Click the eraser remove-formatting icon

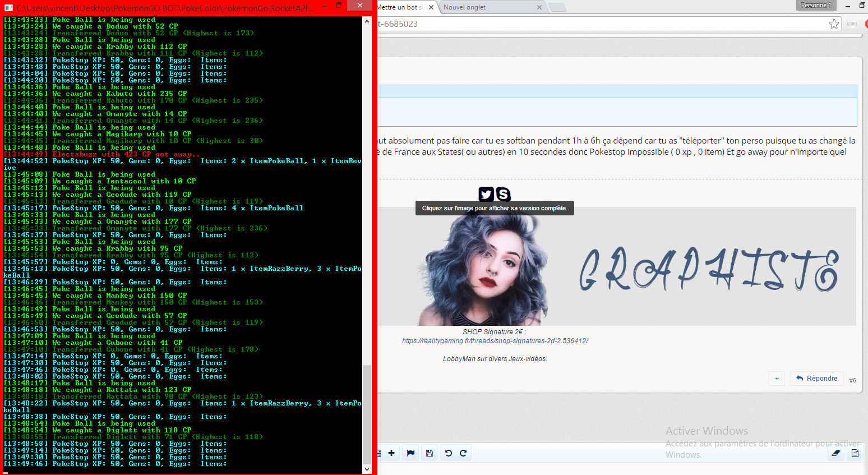tap(836, 453)
